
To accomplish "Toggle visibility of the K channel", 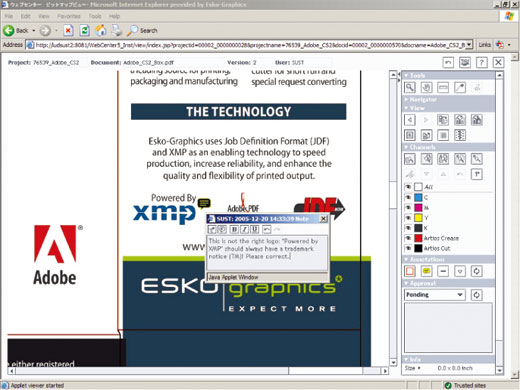I will [407, 228].
